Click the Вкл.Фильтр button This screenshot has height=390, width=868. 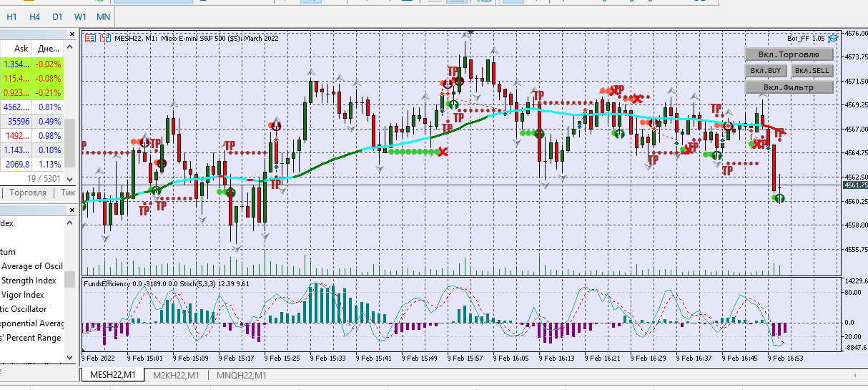tap(789, 87)
